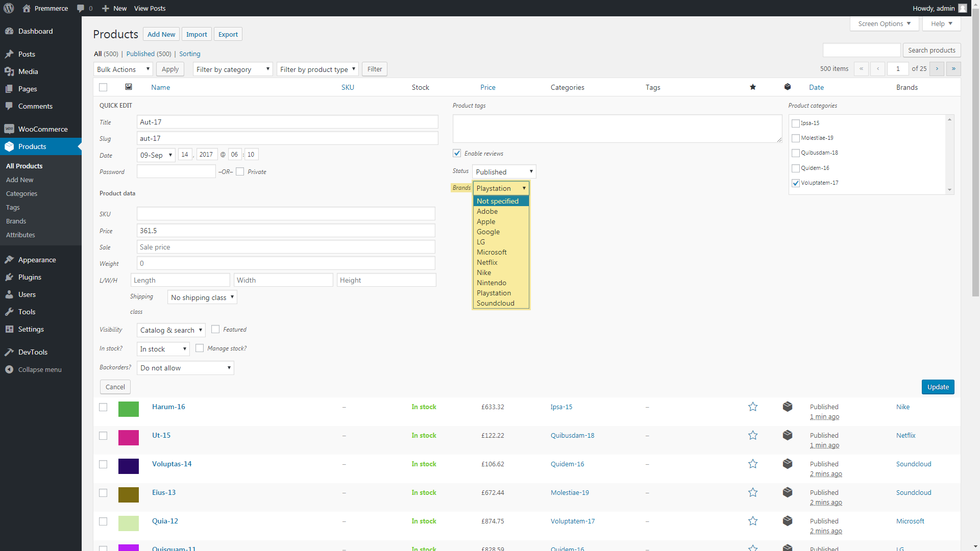
Task: Choose Soundcloud in Brands list
Action: [501, 303]
